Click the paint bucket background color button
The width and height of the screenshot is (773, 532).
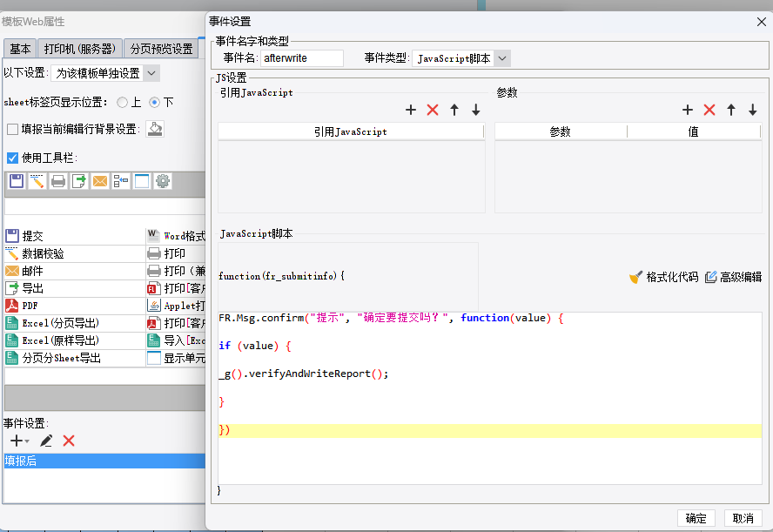pos(154,129)
